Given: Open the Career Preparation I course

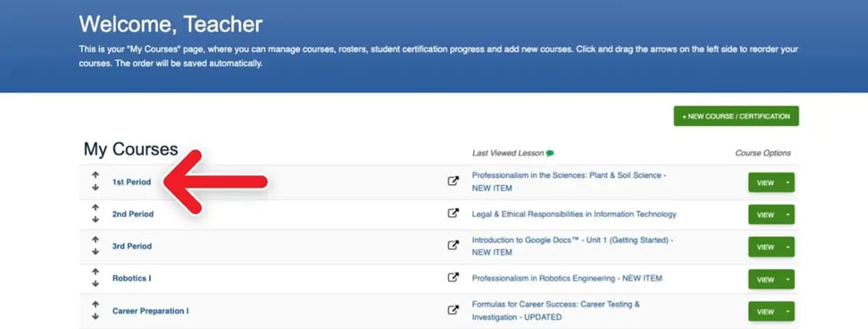Looking at the screenshot, I should click(150, 311).
